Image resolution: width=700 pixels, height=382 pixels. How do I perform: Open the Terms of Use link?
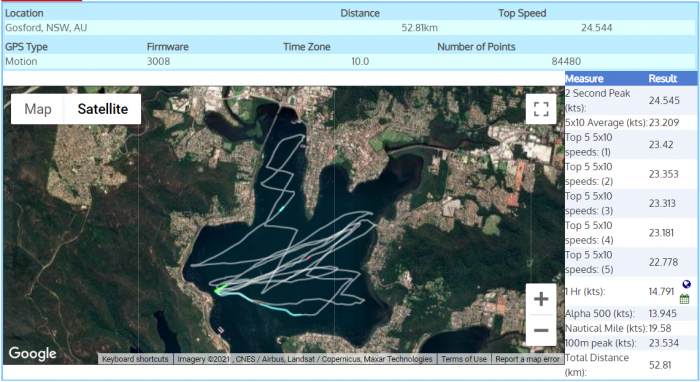click(464, 359)
